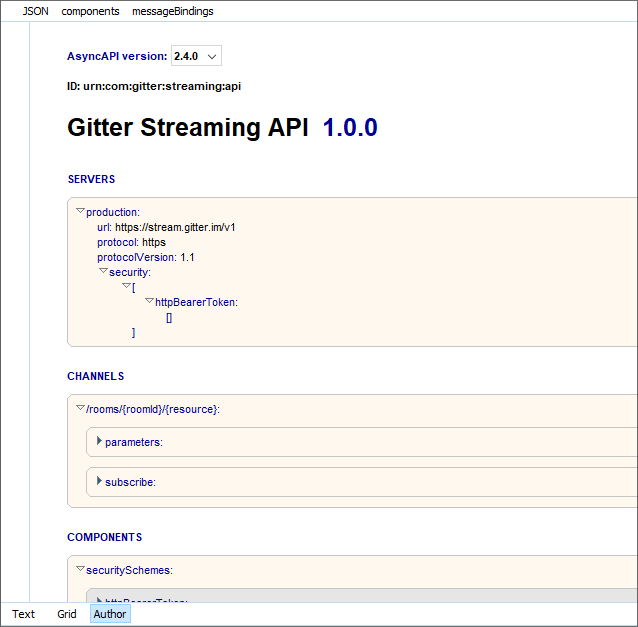Collapse the production server node

[x=80, y=211]
